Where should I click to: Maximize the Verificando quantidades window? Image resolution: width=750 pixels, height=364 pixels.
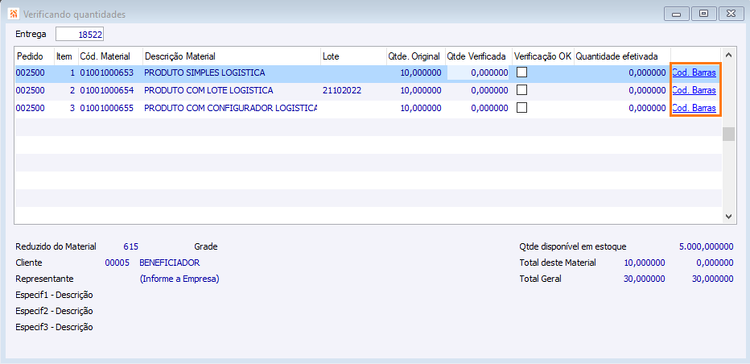(x=704, y=13)
